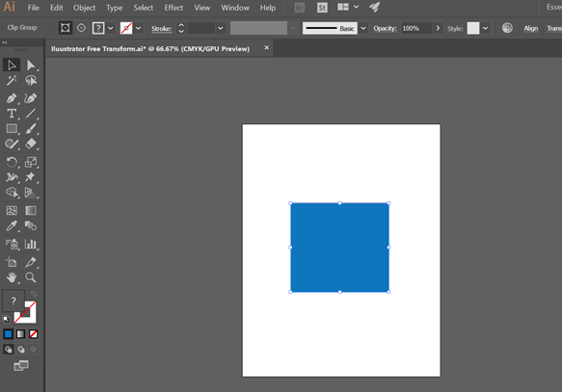The width and height of the screenshot is (562, 392).
Task: Set fill to None mode
Action: [34, 334]
